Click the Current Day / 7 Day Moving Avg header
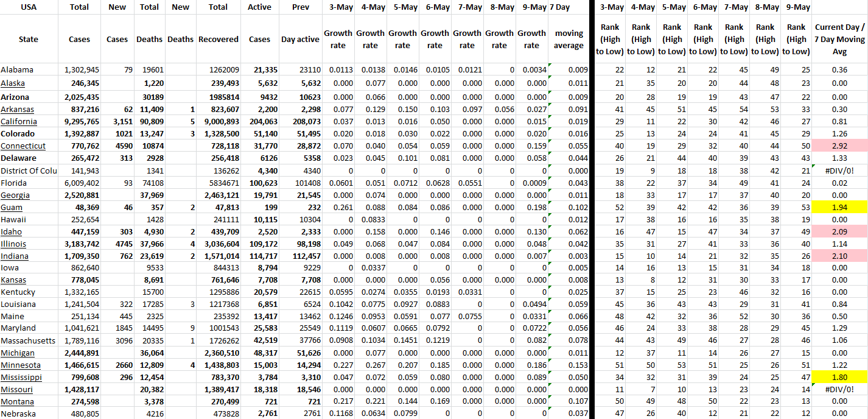Screen dimensions: 868x419 coord(840,39)
